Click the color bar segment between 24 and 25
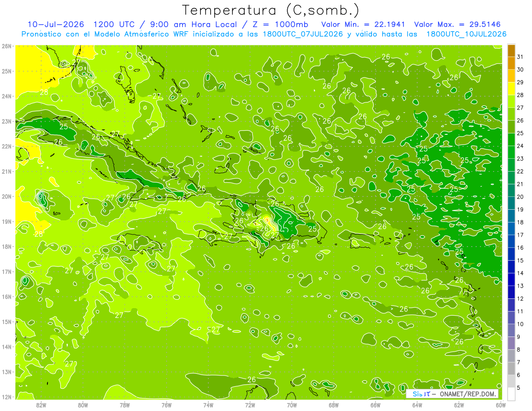 click(511, 140)
